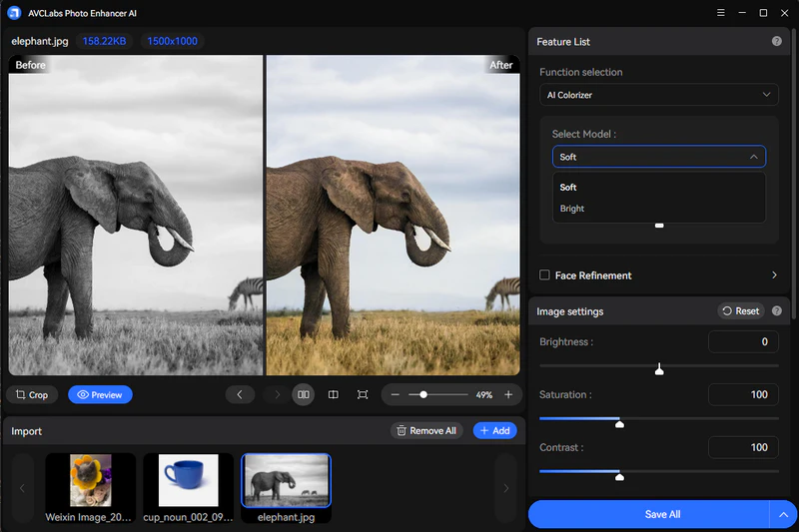
Task: Go to previous image arrow in toolbar
Action: coord(240,395)
